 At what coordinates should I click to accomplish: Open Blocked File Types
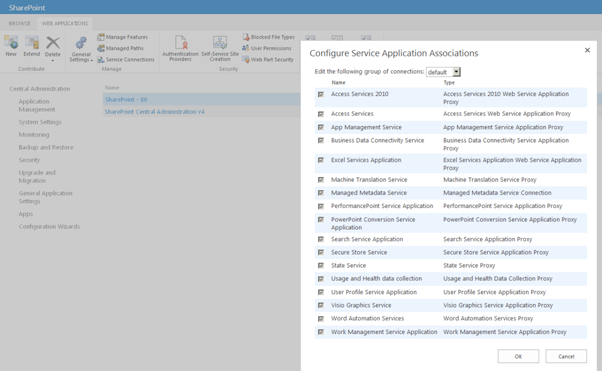268,37
